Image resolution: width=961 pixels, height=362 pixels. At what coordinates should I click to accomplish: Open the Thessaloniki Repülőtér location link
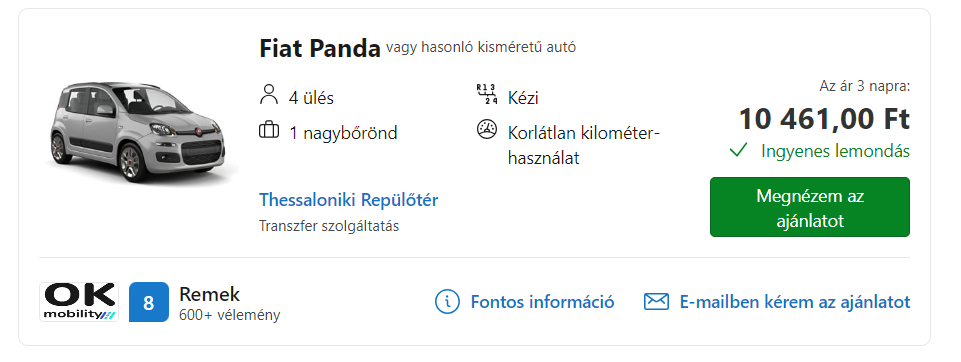(x=348, y=200)
